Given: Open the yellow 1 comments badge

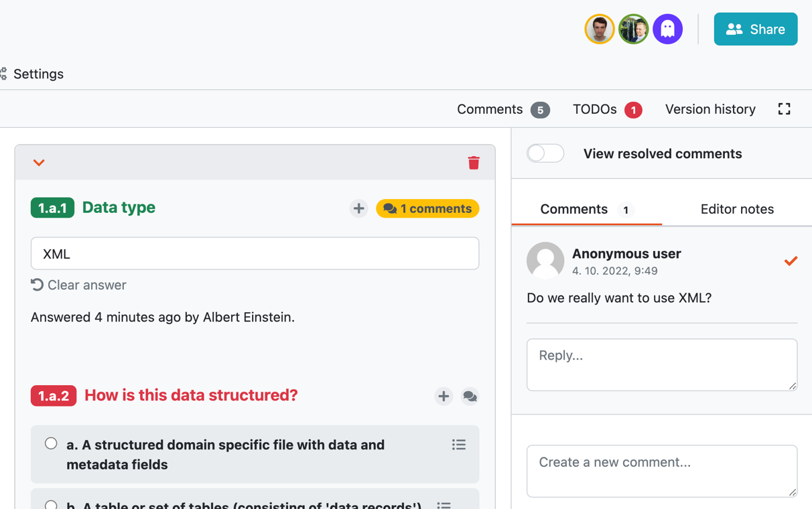Looking at the screenshot, I should click(427, 208).
